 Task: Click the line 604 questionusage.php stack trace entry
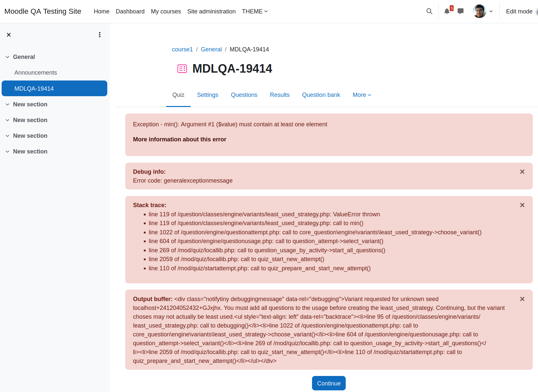[x=266, y=241]
